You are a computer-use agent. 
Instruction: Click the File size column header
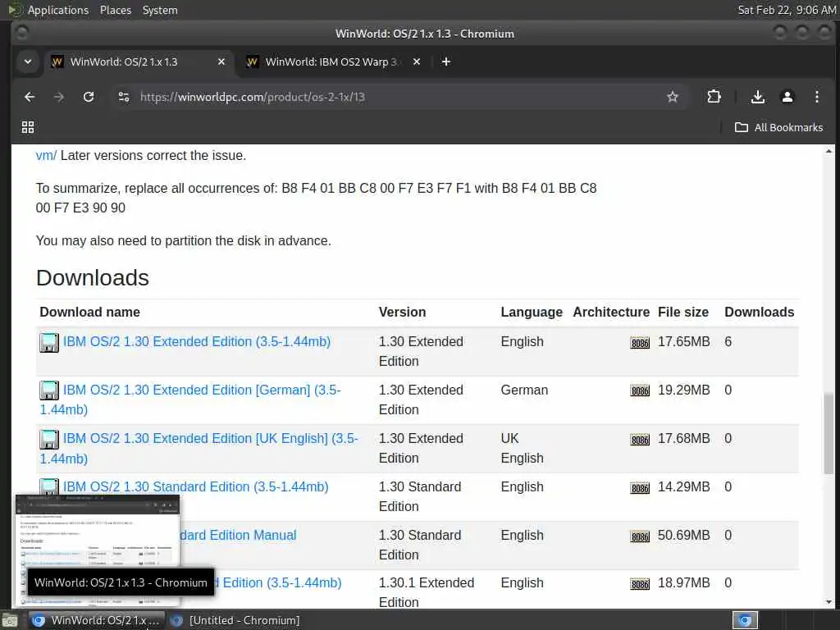point(683,312)
